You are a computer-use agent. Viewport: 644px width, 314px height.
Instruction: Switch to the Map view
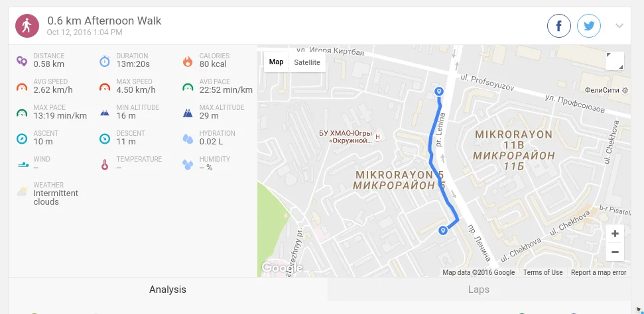(x=276, y=62)
